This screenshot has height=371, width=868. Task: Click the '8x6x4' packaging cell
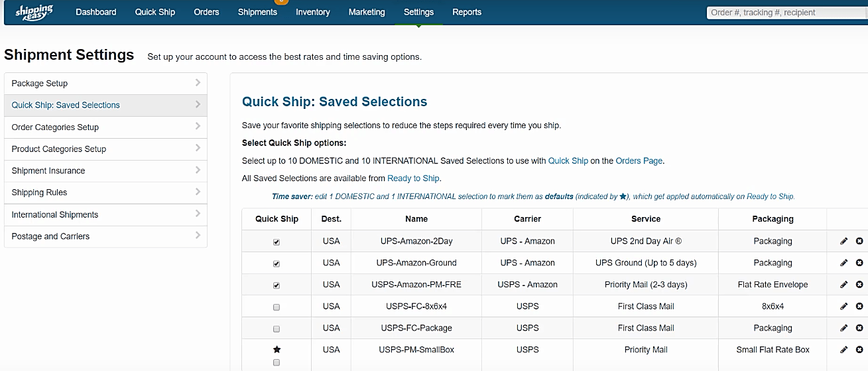click(773, 306)
